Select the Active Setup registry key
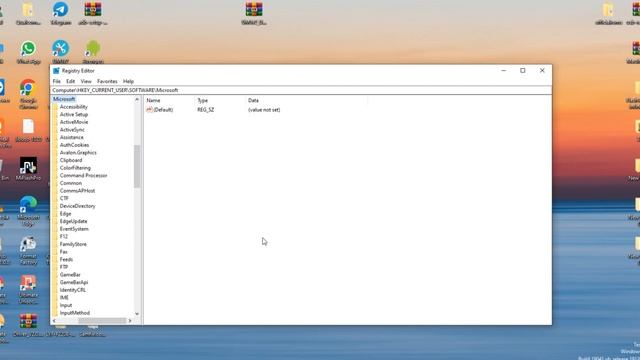Viewport: 640px width, 360px height. point(73,115)
